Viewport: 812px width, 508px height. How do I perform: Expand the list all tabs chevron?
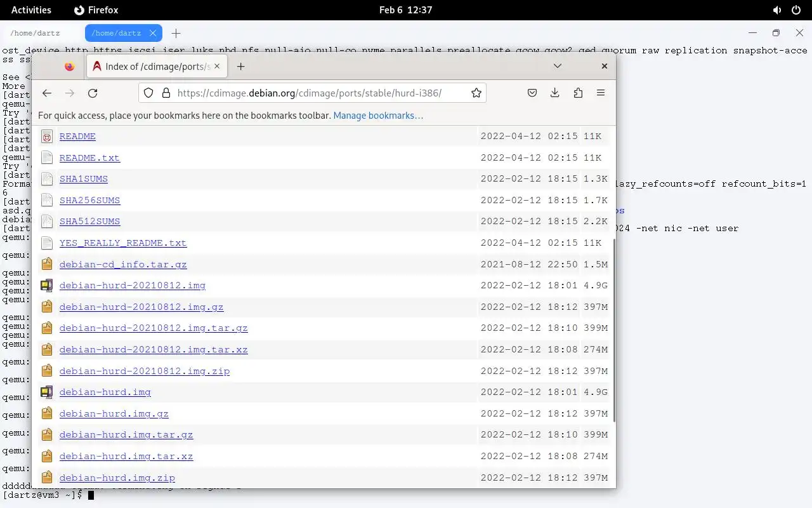[558, 66]
